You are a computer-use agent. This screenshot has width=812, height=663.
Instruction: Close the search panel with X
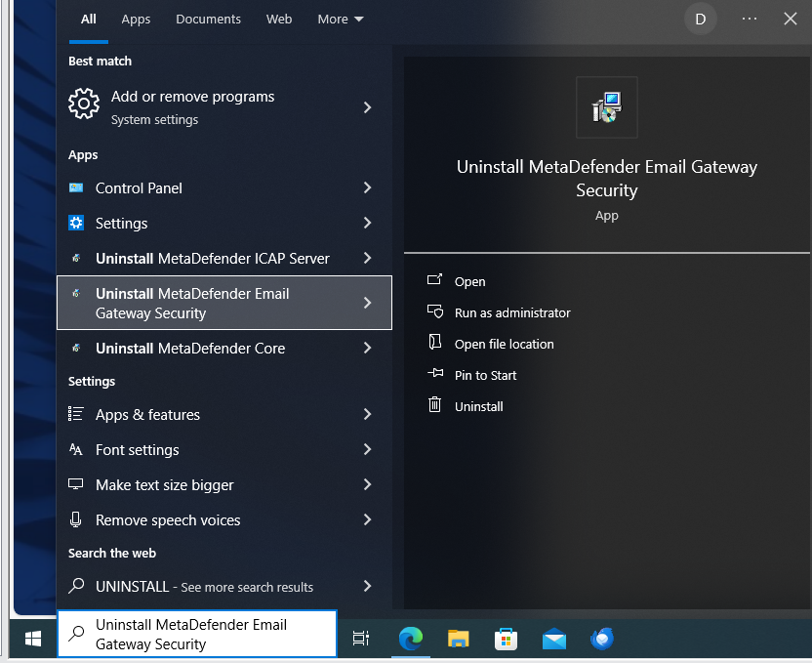coord(791,20)
